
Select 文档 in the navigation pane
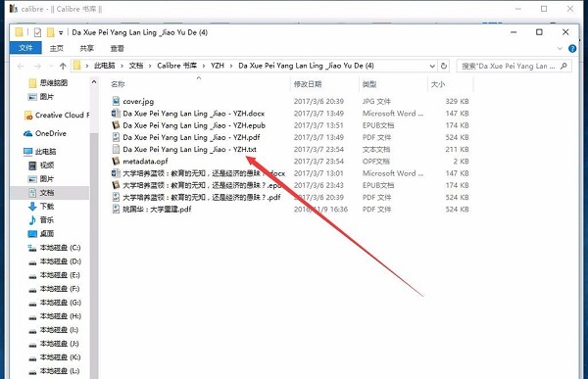click(41, 193)
